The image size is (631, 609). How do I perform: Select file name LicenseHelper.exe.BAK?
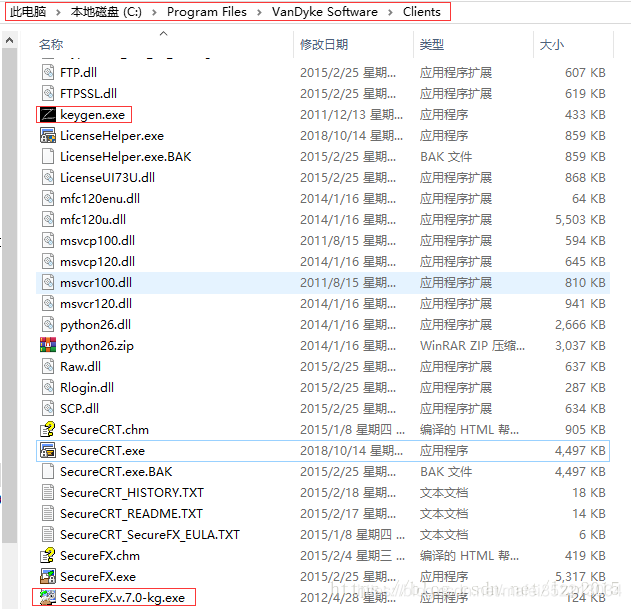pyautogui.click(x=126, y=157)
